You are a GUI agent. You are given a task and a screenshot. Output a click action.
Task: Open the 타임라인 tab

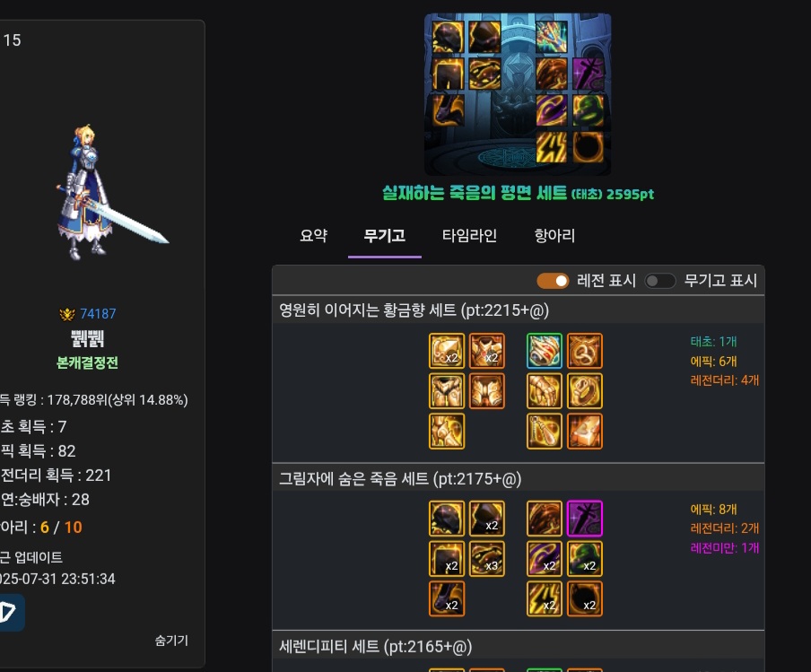469,236
